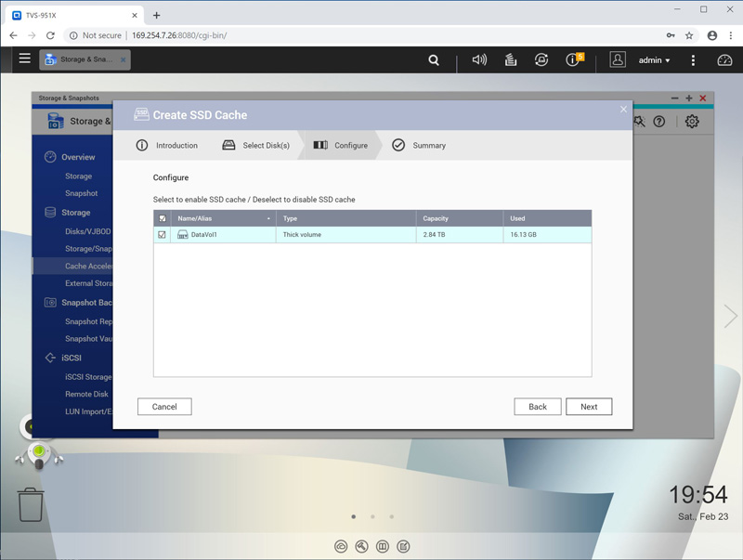743x560 pixels.
Task: Open external devices sync icon
Action: coord(541,59)
